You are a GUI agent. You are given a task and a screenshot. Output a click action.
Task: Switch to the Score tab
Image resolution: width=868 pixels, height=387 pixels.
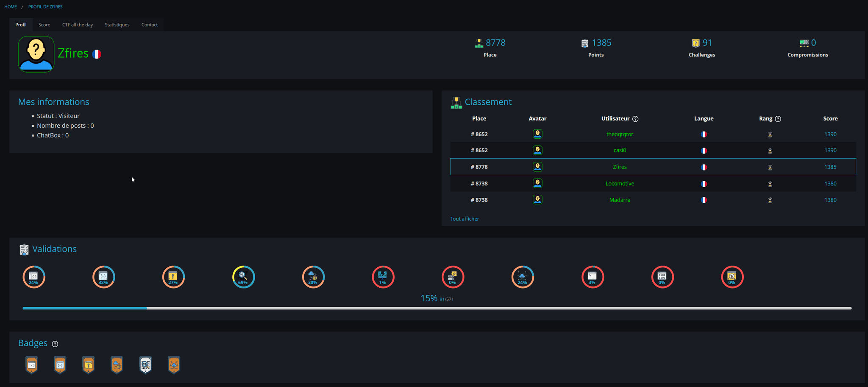pos(44,25)
